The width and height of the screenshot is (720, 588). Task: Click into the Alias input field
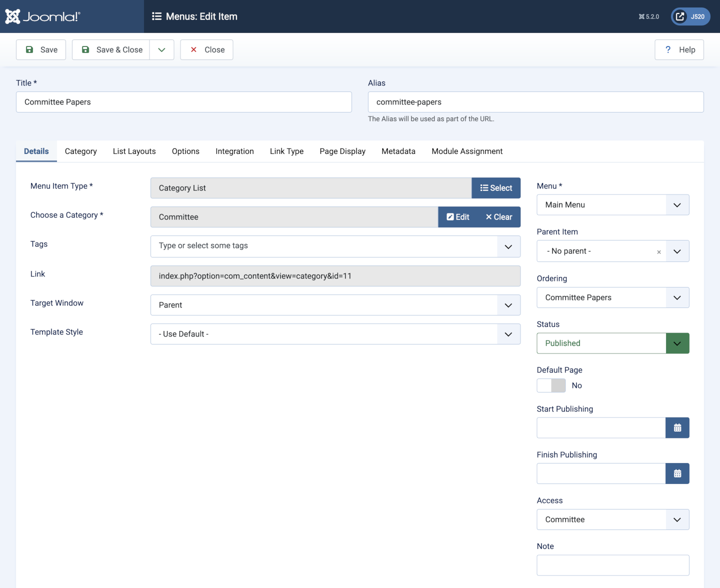535,102
